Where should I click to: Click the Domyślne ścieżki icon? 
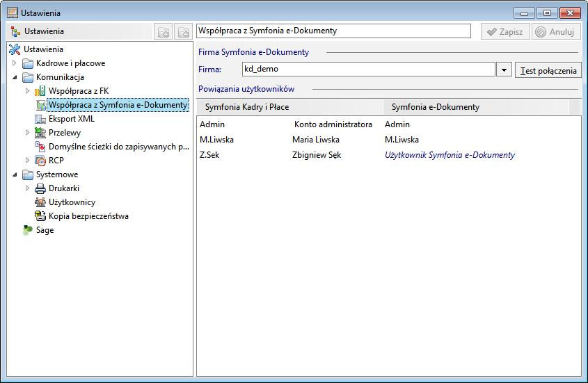(40, 147)
